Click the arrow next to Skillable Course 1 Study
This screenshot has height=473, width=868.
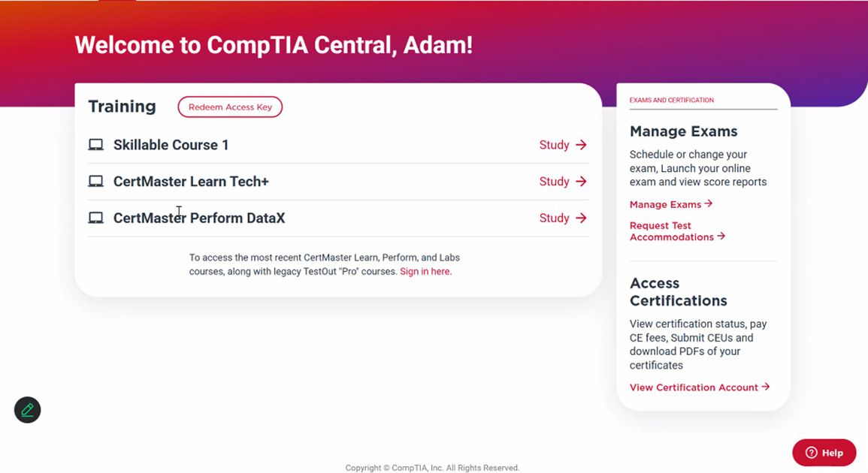point(581,145)
